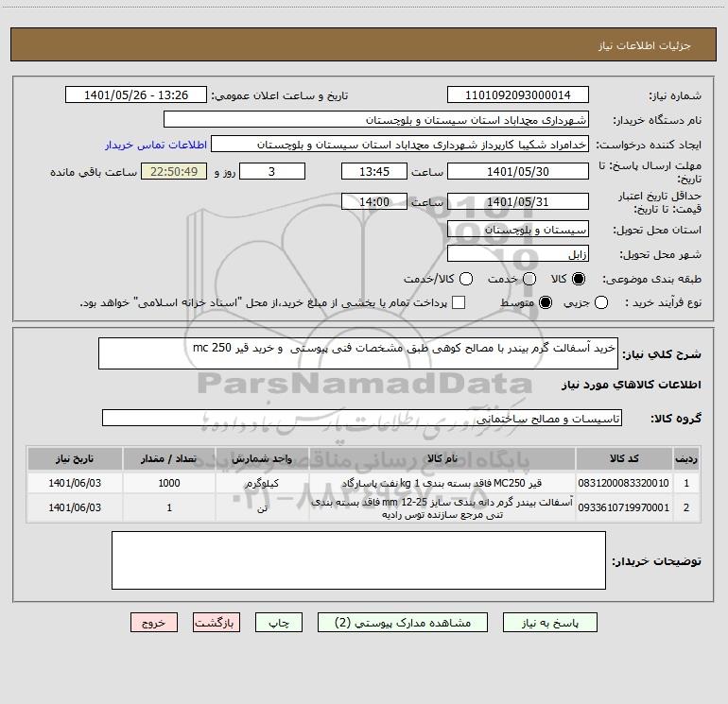This screenshot has height=704, width=728.
Task: Open مشاهده مدارک پیوستی (2) button
Action: coord(403,623)
